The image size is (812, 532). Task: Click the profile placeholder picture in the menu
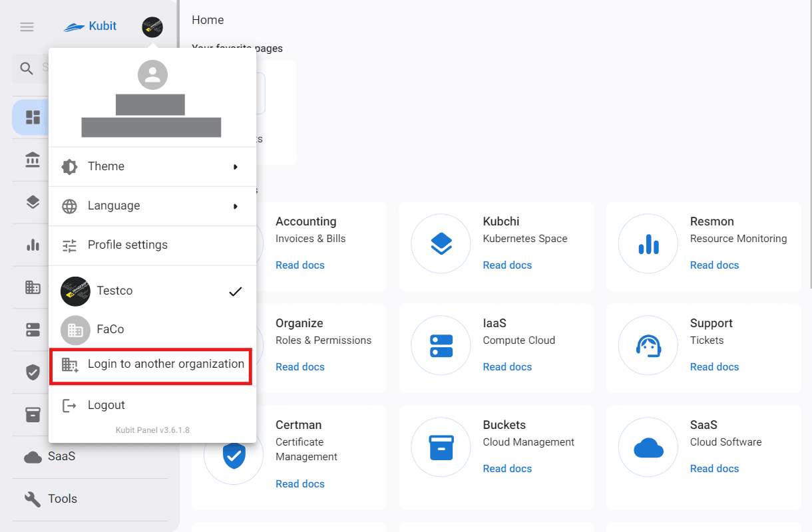pos(152,74)
